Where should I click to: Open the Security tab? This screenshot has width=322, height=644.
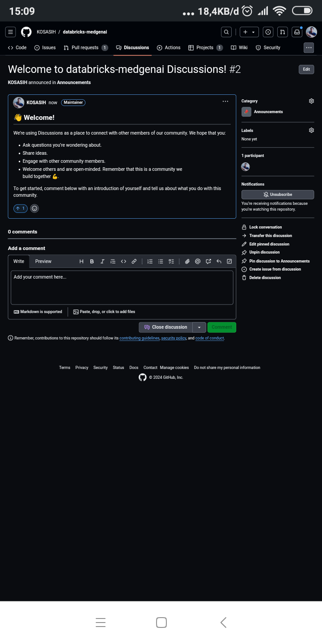[x=268, y=47]
